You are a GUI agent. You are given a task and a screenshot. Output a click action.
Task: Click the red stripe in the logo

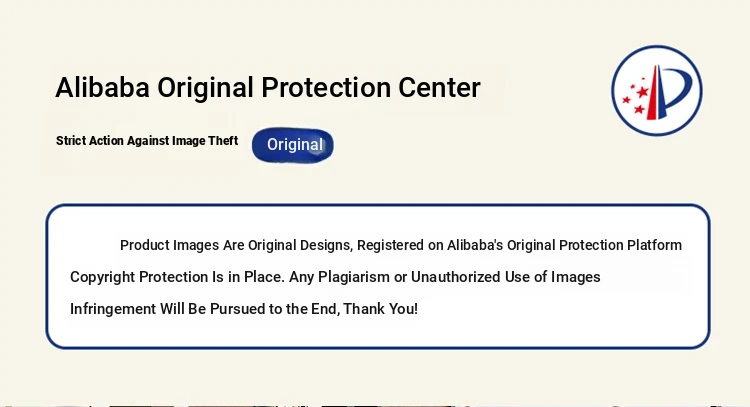point(653,93)
